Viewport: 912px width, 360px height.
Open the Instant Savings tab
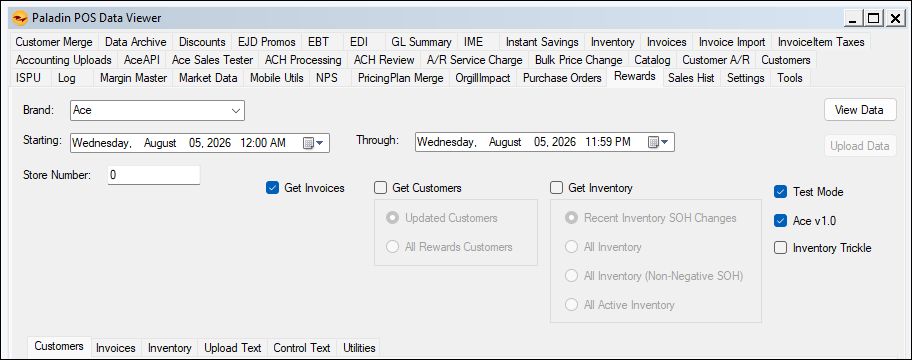[542, 42]
